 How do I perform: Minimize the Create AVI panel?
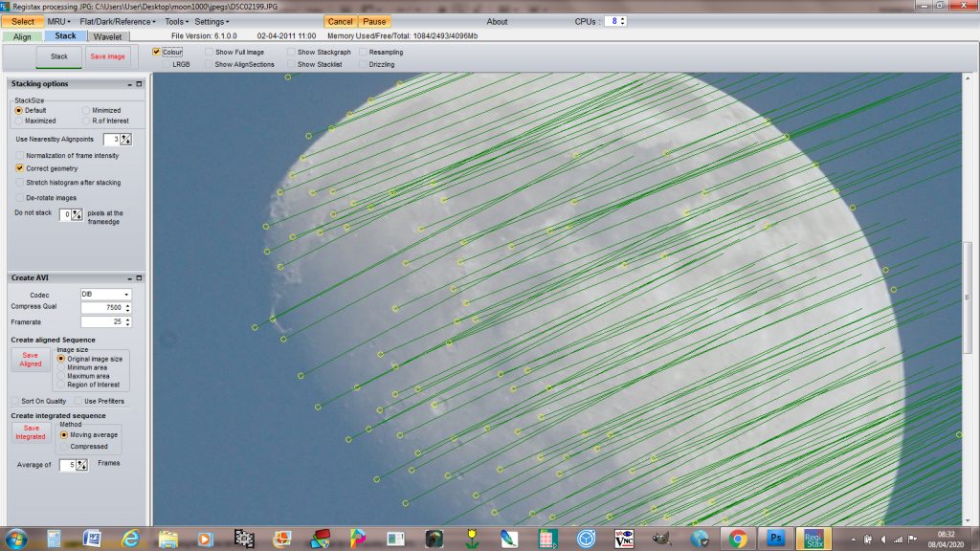pyautogui.click(x=130, y=278)
